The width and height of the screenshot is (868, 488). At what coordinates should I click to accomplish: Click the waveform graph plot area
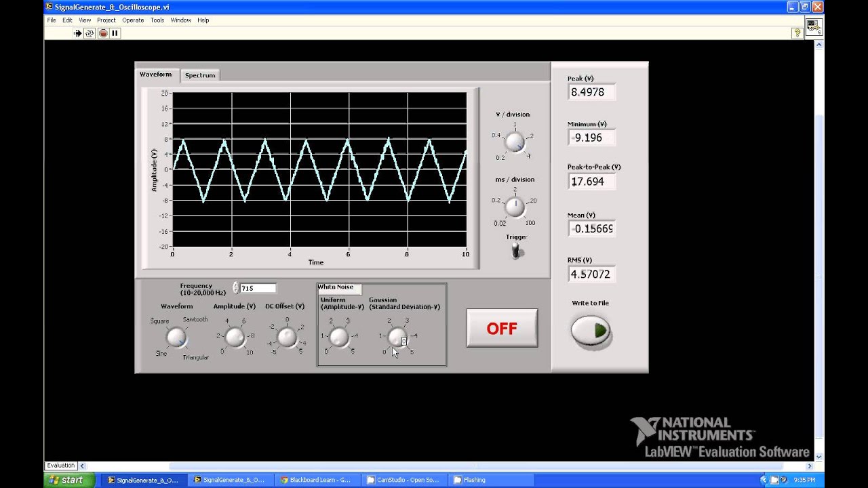coord(319,169)
